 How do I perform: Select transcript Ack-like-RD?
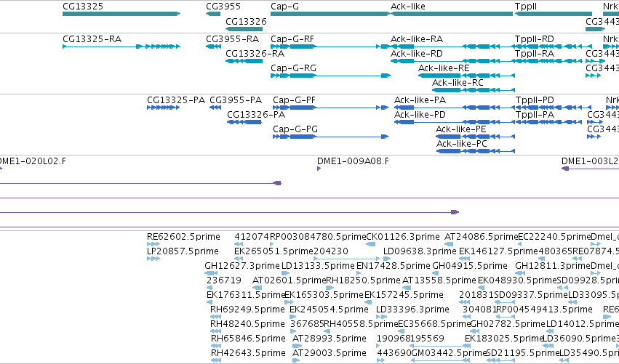coord(417,53)
